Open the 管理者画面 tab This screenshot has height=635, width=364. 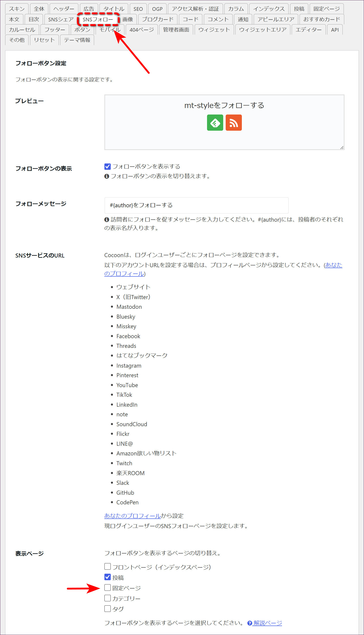[x=176, y=30]
